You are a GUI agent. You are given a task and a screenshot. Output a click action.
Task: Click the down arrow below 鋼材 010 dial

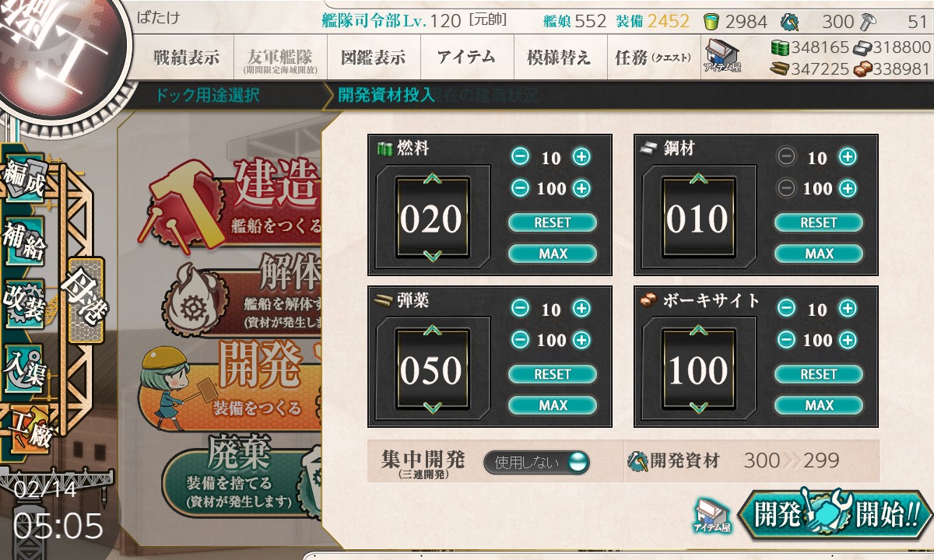698,256
